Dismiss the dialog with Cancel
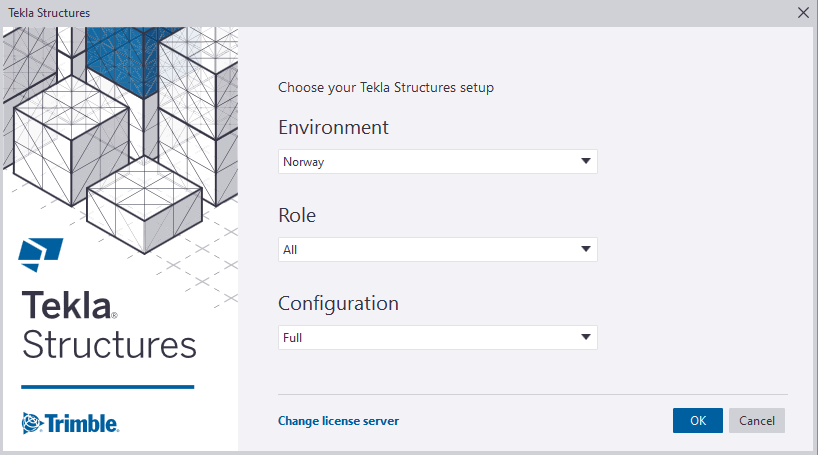 [x=756, y=421]
